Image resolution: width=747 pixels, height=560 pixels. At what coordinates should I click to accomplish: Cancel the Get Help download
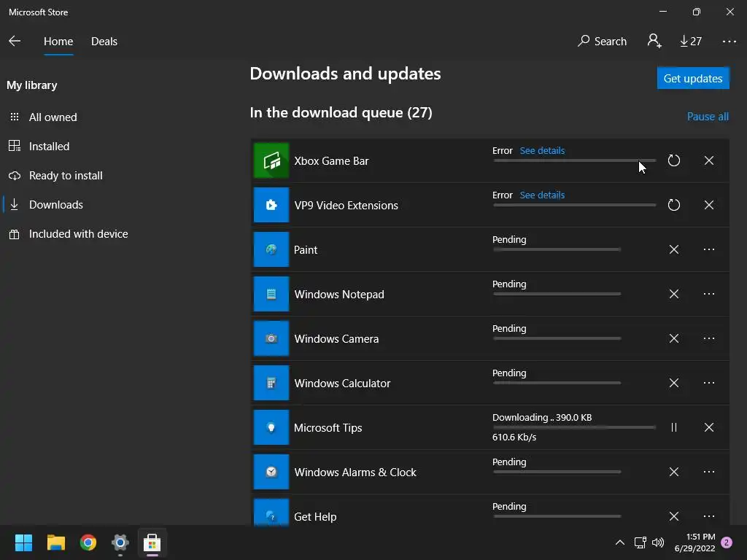click(x=673, y=516)
